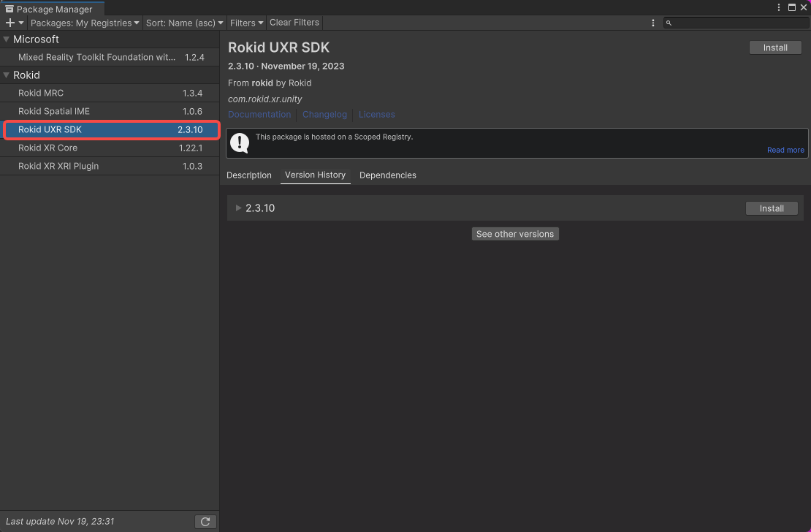The image size is (811, 532).
Task: Collapse the Microsoft registry group
Action: (6, 39)
